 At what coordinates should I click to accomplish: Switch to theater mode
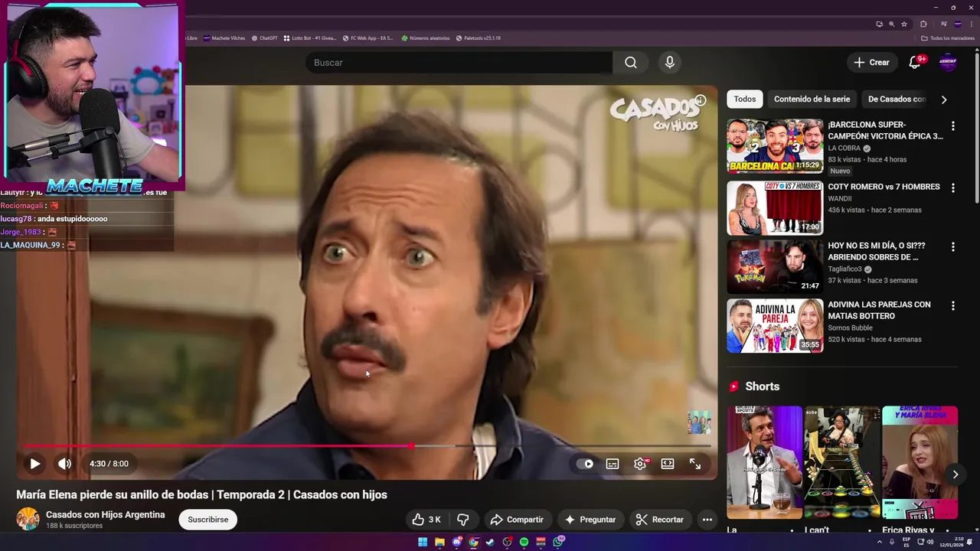[x=668, y=464]
